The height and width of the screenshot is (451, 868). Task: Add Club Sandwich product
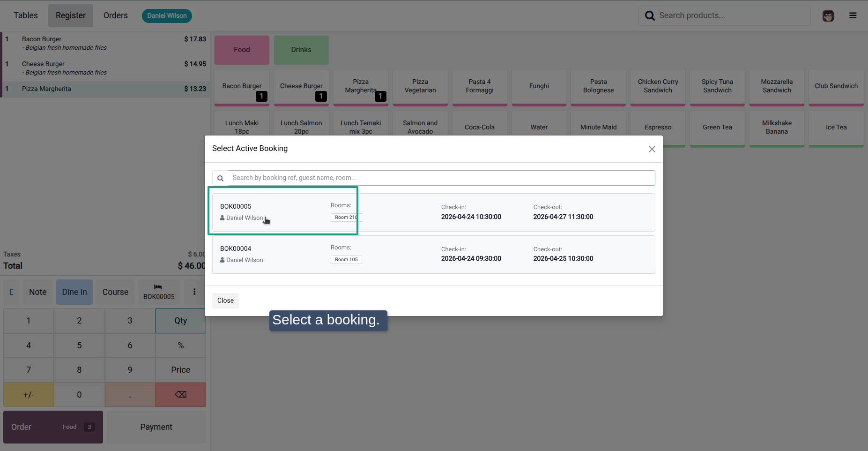coord(836,87)
